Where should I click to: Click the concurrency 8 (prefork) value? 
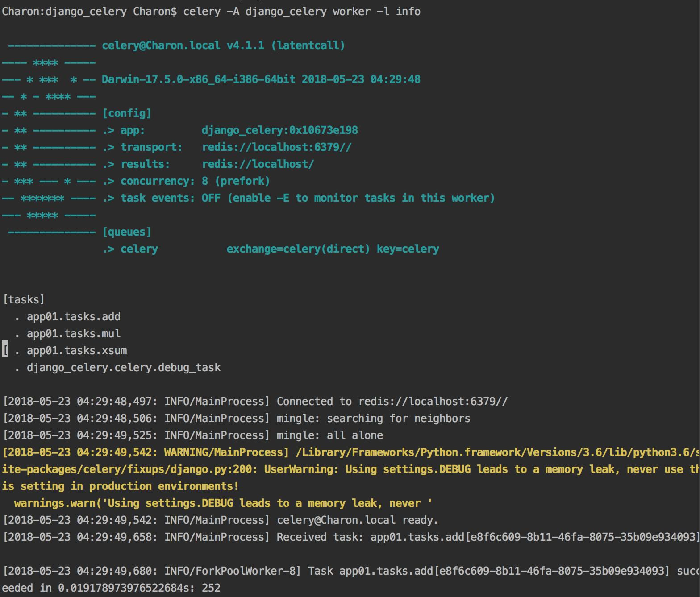click(235, 181)
